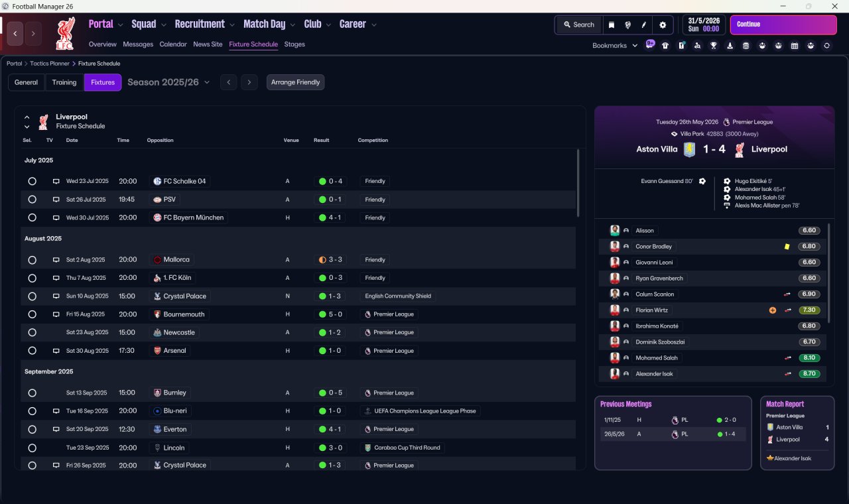Open the 9+ notifications speech bubble icon
The image size is (849, 504).
[x=650, y=44]
